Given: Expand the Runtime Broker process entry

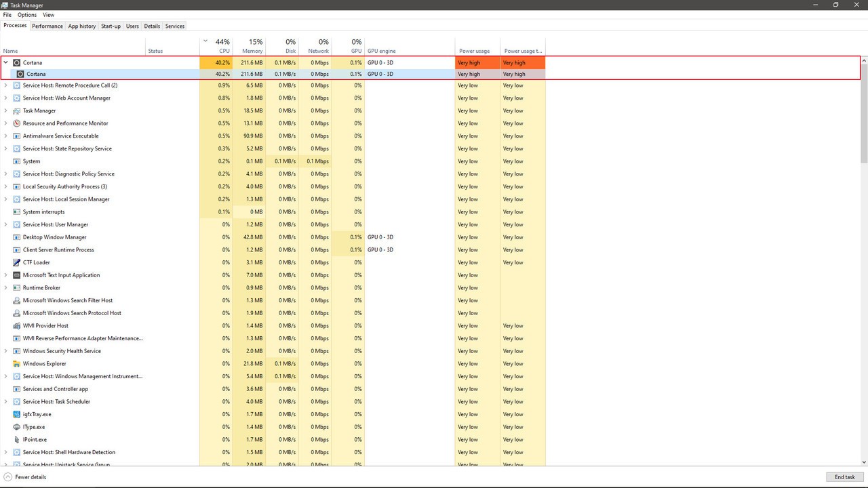Looking at the screenshot, I should coord(6,288).
